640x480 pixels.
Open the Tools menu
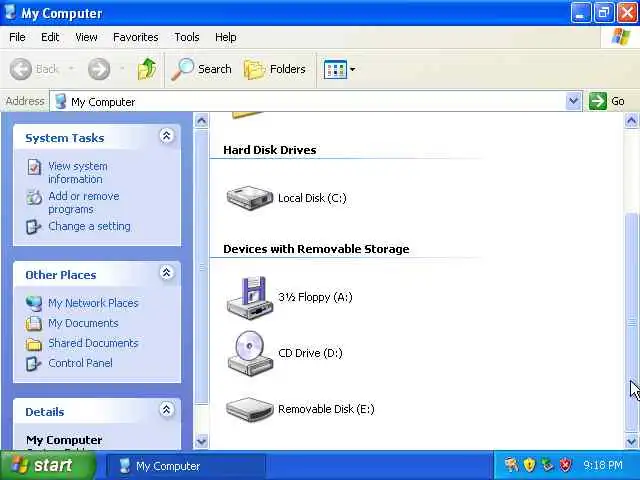click(187, 37)
